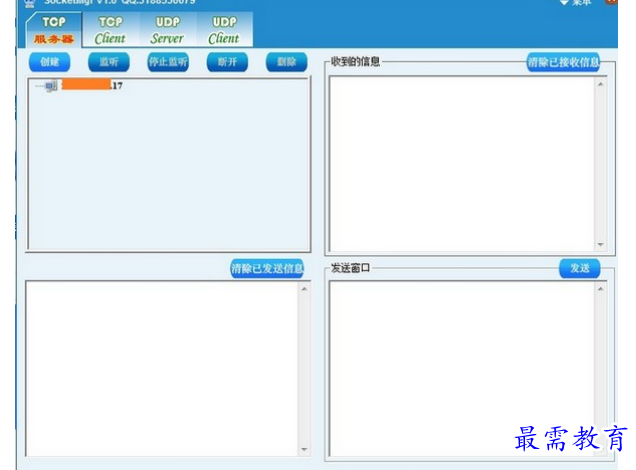636x470 pixels.
Task: Click inside the 发送窗口 text area
Action: [462, 369]
